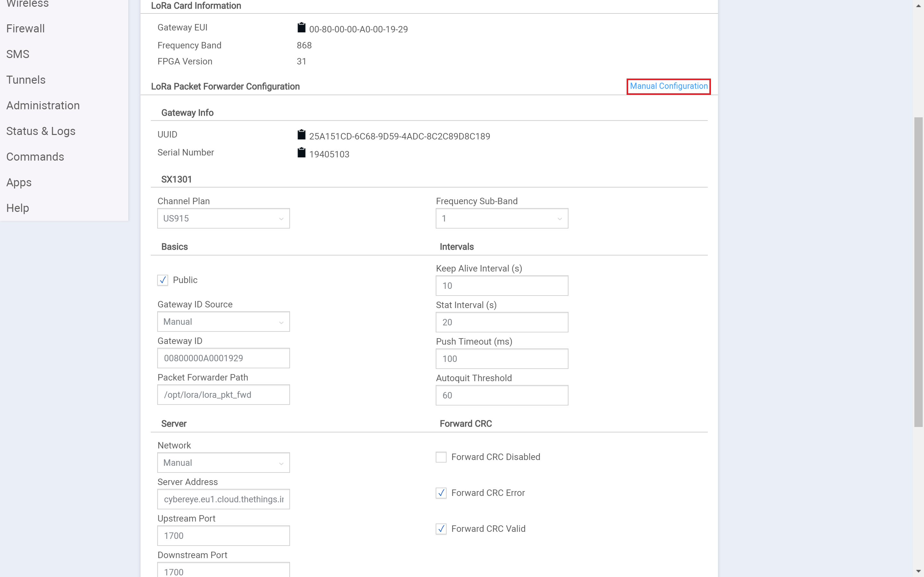Click inside the Server Address field
924x577 pixels.
tap(223, 499)
